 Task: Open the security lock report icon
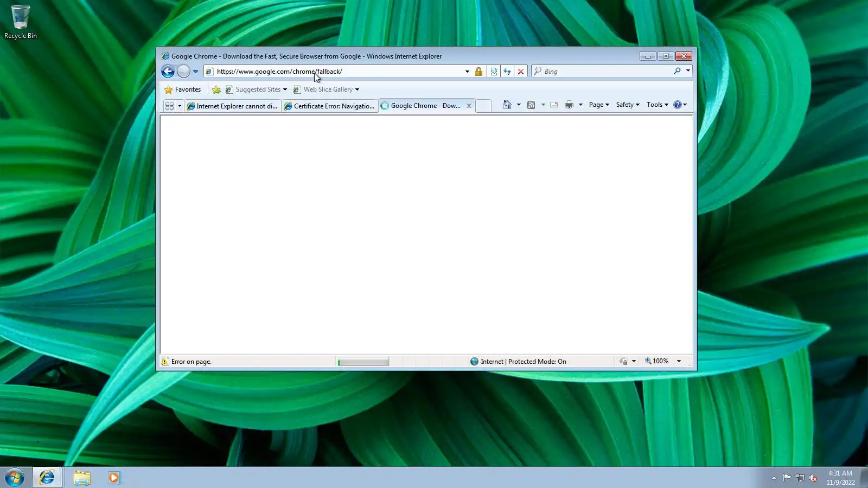[x=478, y=72]
